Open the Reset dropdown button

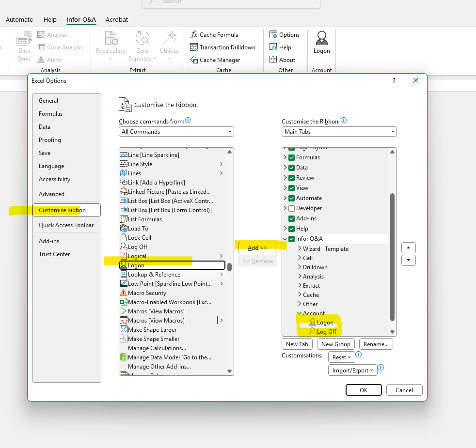[342, 357]
